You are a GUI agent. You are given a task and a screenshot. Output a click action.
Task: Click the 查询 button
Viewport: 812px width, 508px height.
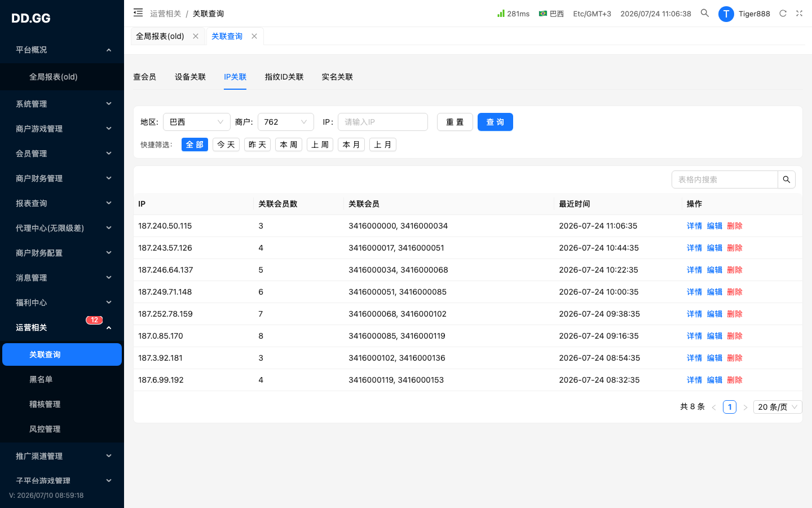click(x=495, y=122)
